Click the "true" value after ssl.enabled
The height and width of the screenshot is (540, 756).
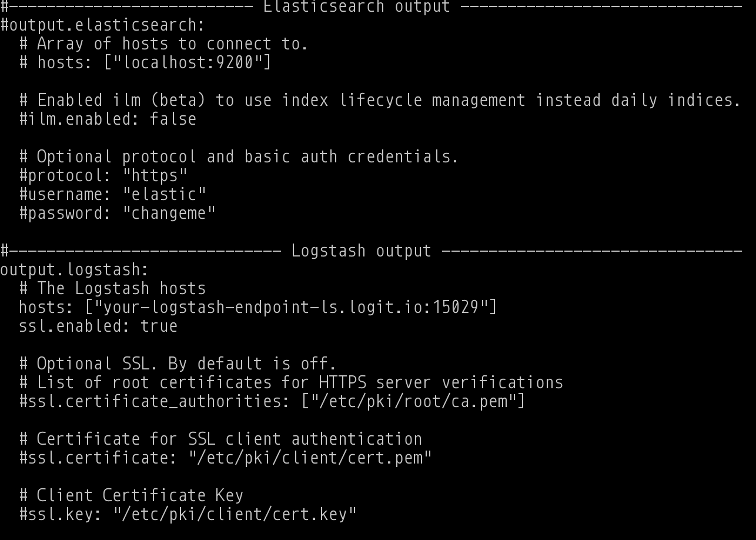point(159,326)
